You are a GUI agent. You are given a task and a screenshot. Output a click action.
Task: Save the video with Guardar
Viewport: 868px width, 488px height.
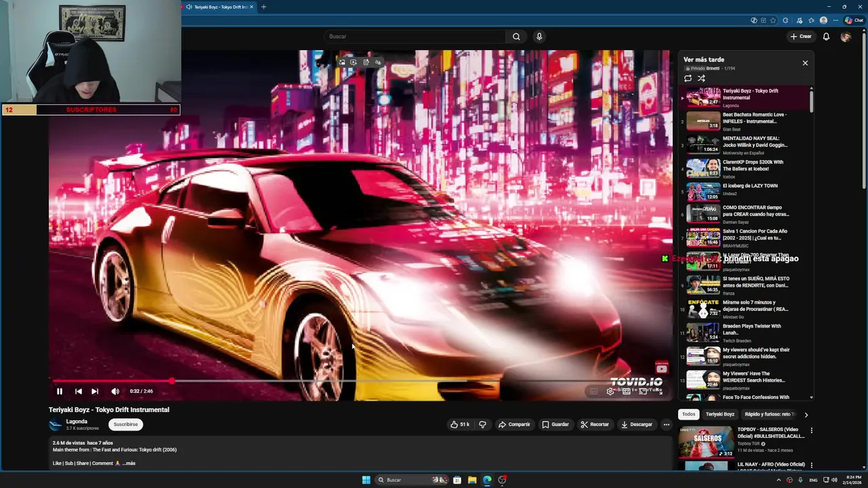[x=555, y=424]
